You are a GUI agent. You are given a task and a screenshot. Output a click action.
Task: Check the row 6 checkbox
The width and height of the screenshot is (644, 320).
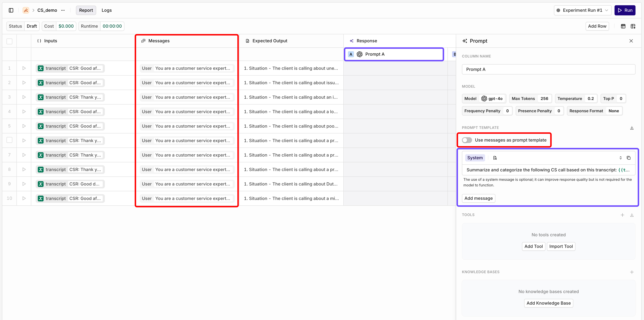pos(9,140)
